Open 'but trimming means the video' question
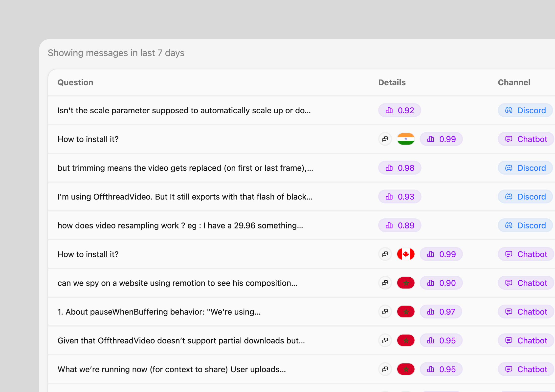Image resolution: width=555 pixels, height=392 pixels. coord(185,168)
